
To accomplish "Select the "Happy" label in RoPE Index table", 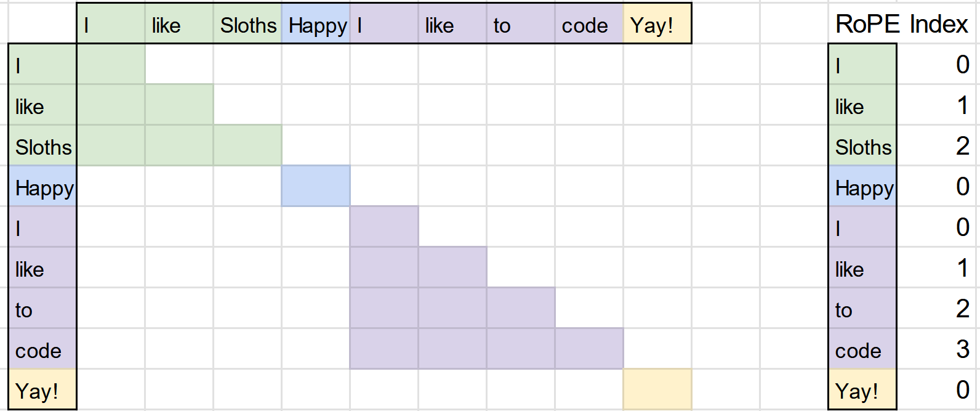I will pyautogui.click(x=862, y=187).
